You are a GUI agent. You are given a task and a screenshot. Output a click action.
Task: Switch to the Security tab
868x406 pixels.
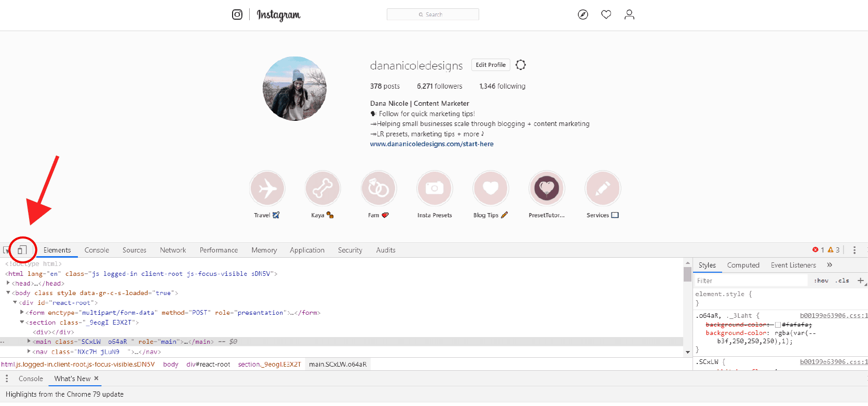click(350, 250)
